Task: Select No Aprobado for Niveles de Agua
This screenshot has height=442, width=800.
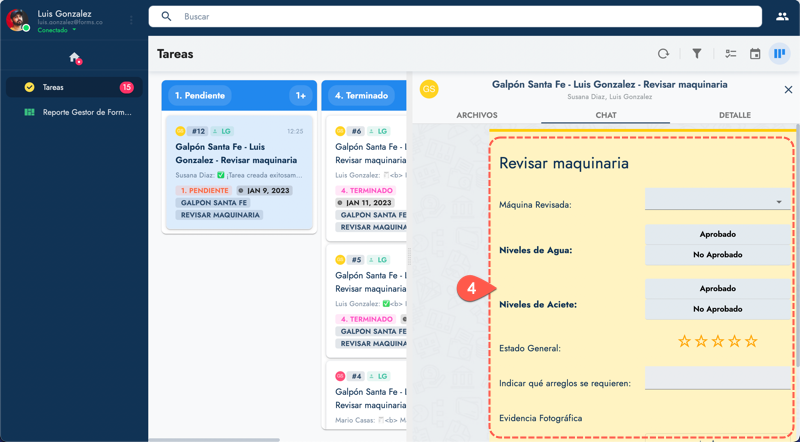Action: coord(717,255)
